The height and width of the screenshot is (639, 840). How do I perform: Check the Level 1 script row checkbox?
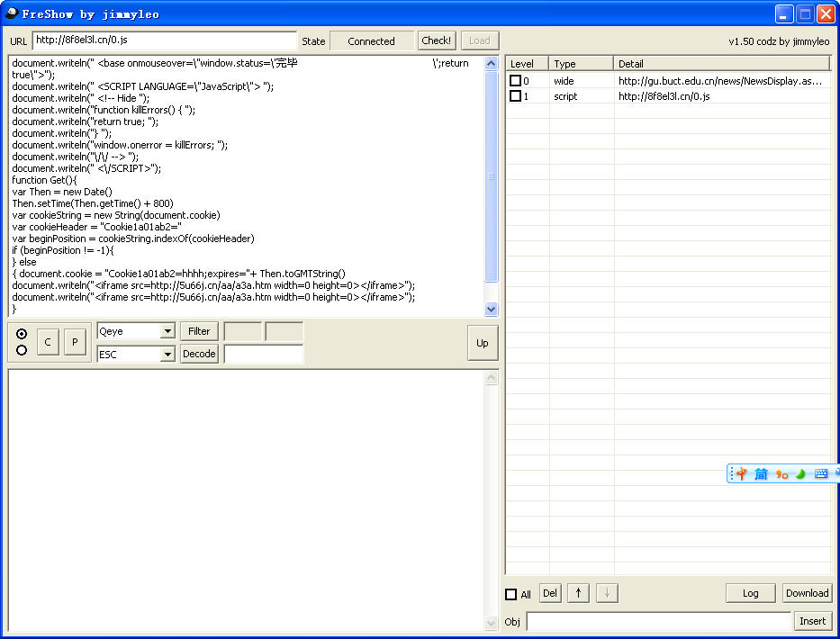515,96
